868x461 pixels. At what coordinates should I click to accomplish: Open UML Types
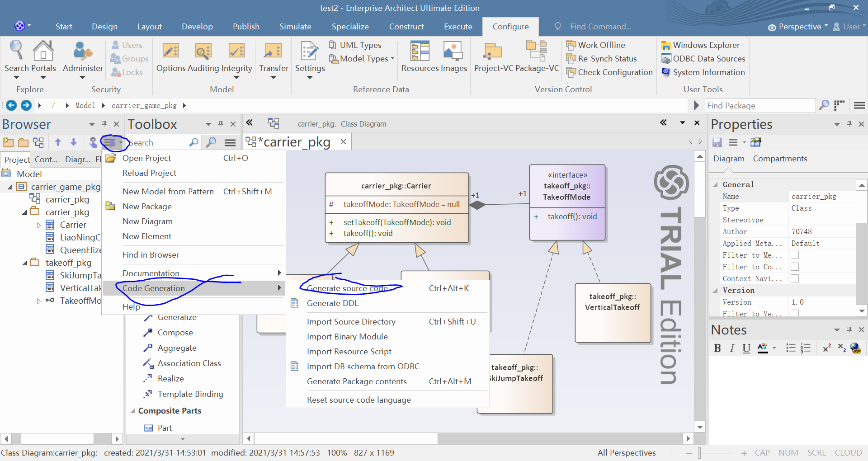(x=355, y=45)
